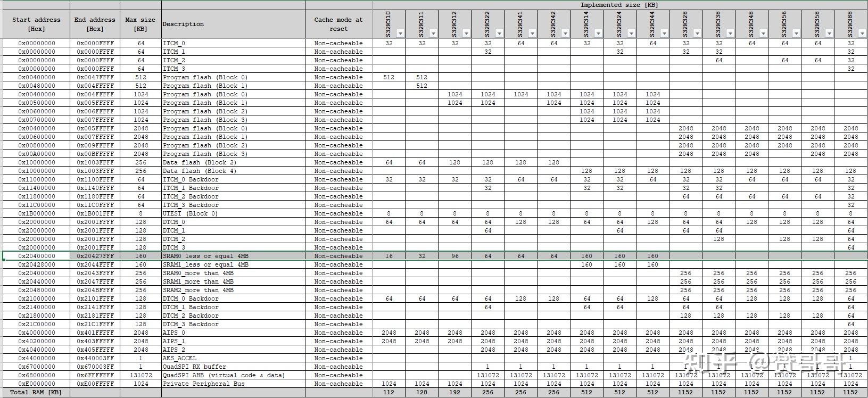Expand the S32K314 filter arrow

tap(598, 34)
